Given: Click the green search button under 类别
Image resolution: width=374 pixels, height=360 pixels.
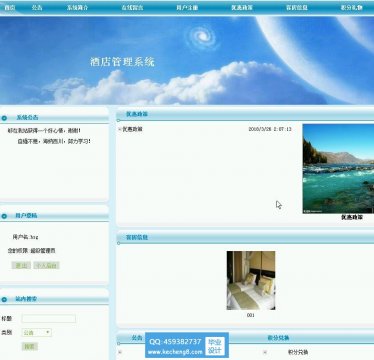Looking at the screenshot, I should tap(30, 346).
